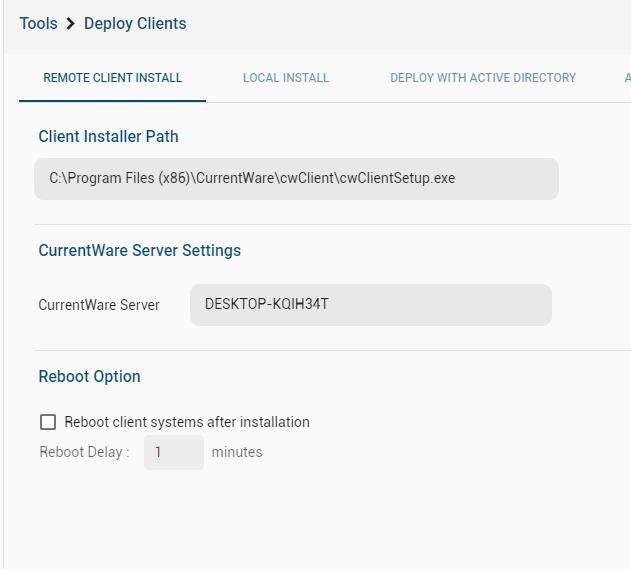This screenshot has width=631, height=569.
Task: Click the Reboot Delay minutes field
Action: [x=173, y=452]
